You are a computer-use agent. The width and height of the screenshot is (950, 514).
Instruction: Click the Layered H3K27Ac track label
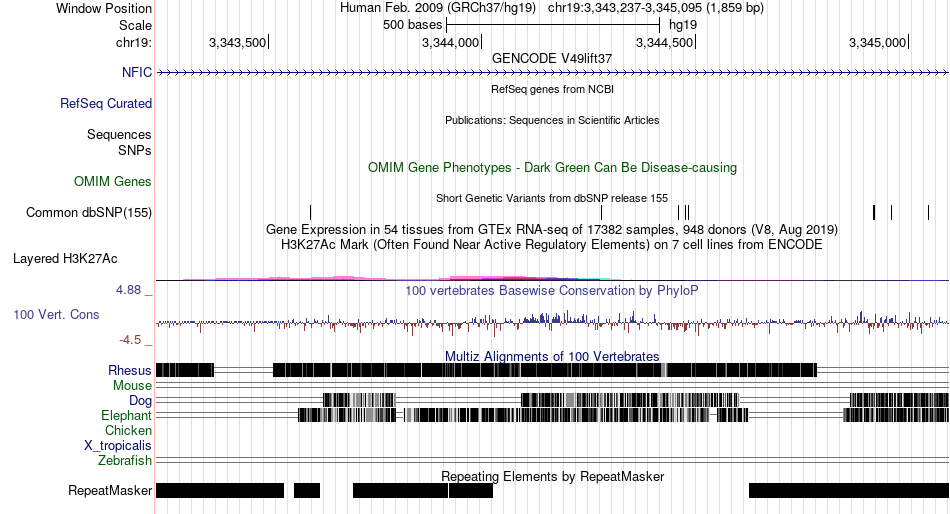coord(65,259)
